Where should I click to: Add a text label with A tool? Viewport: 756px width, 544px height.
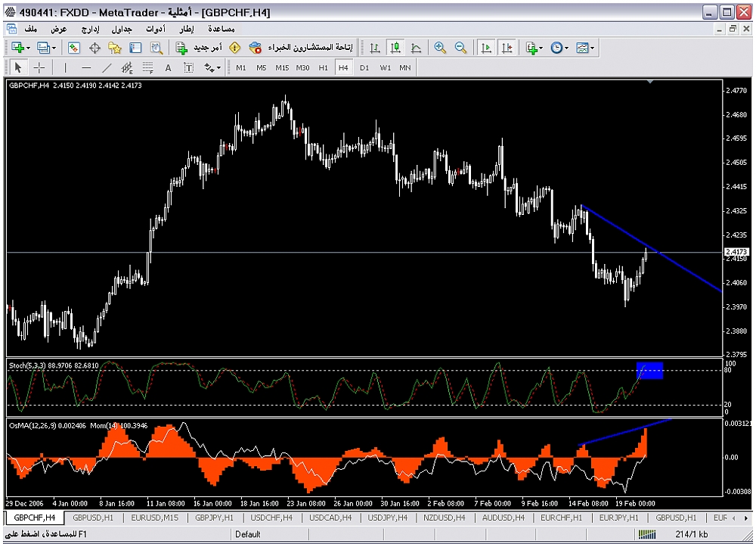(168, 68)
